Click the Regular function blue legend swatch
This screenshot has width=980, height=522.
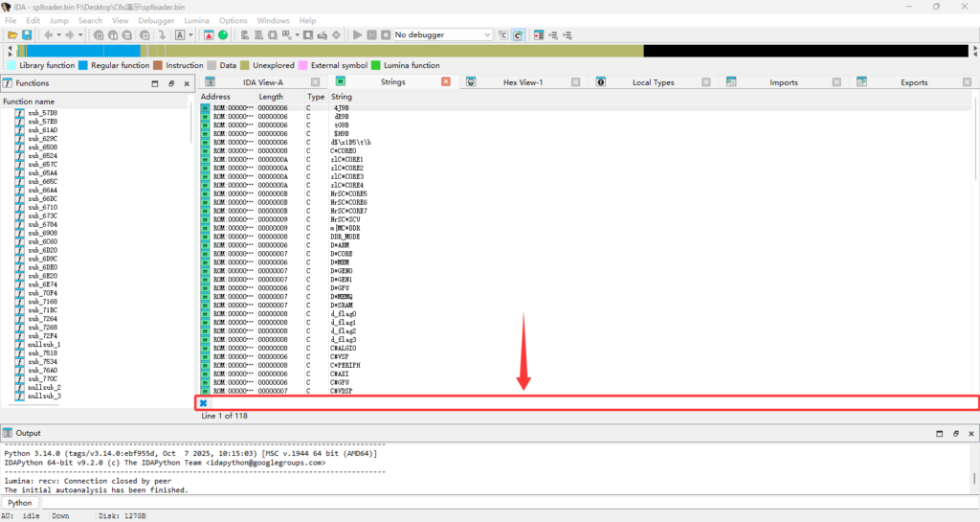click(83, 65)
